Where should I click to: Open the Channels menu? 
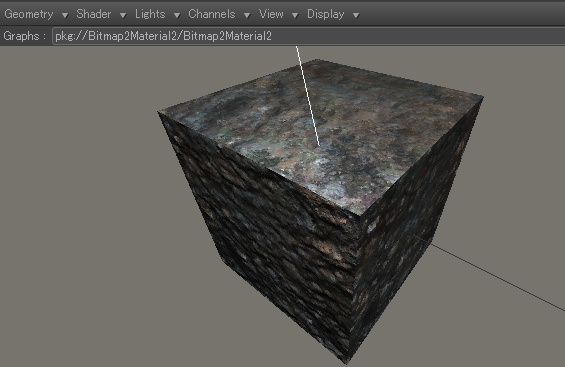[212, 14]
